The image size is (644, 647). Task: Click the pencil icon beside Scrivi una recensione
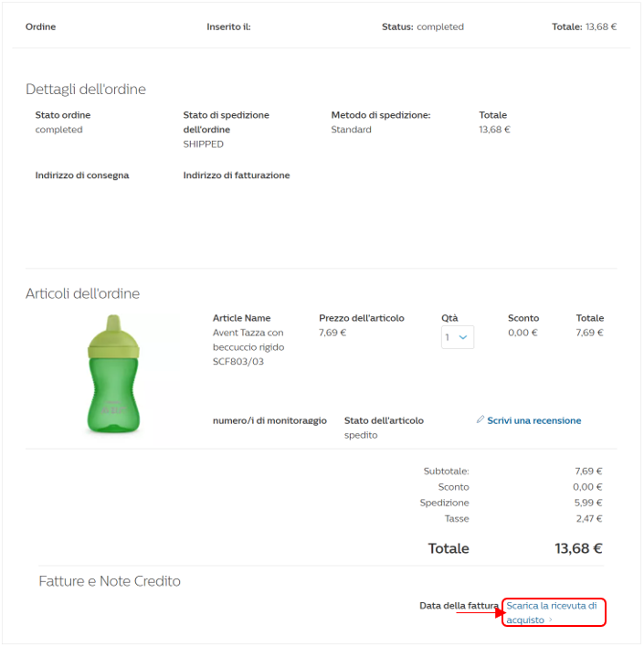[x=480, y=420]
